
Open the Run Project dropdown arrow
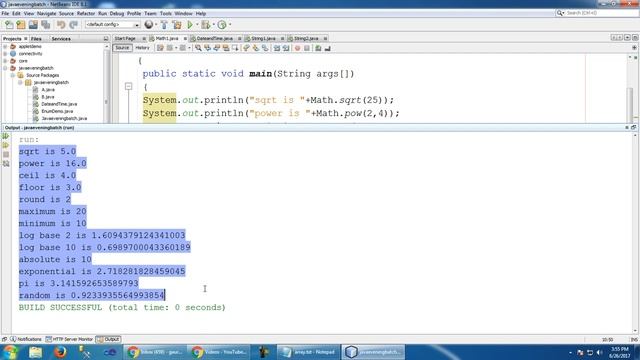coord(197,25)
